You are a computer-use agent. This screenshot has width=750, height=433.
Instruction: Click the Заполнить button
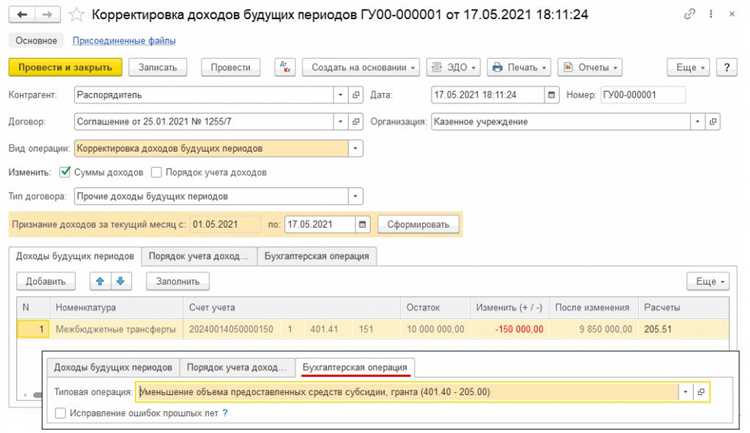point(177,281)
